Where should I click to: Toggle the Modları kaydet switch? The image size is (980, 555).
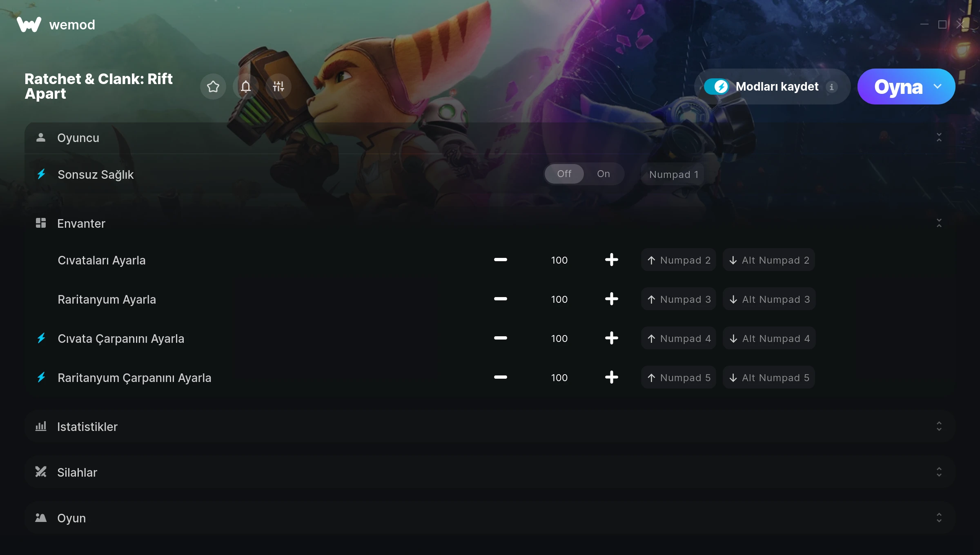(717, 87)
